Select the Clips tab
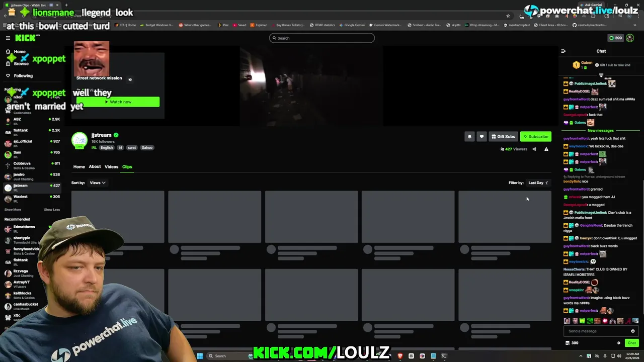644x362 pixels. point(127,167)
